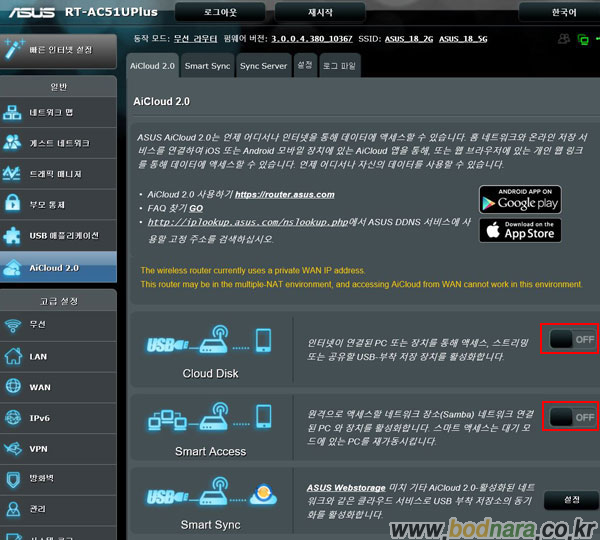The width and height of the screenshot is (600, 540).
Task: Click the ASUS logo
Action: coord(32,12)
